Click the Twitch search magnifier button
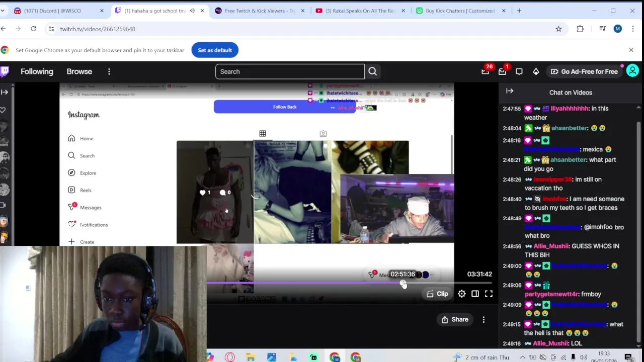644x362 pixels. (372, 71)
